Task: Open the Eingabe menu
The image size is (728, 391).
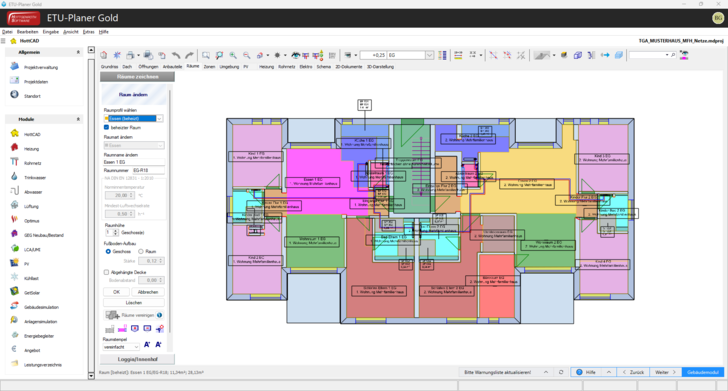Action: click(x=51, y=32)
